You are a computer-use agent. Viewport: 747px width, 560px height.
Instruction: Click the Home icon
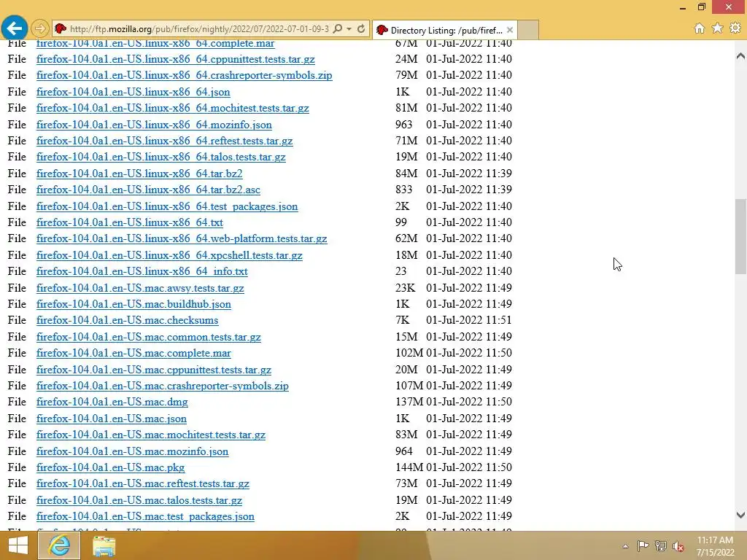pyautogui.click(x=700, y=28)
